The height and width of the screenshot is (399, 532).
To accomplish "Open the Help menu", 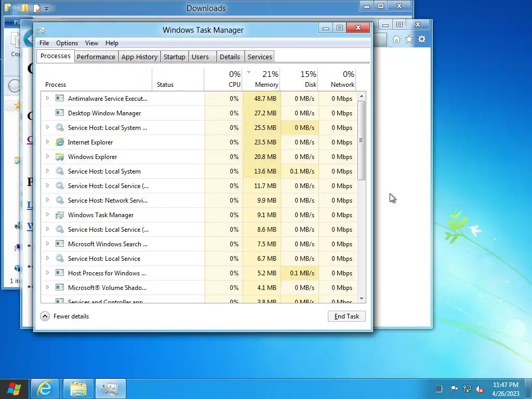I will coord(112,43).
